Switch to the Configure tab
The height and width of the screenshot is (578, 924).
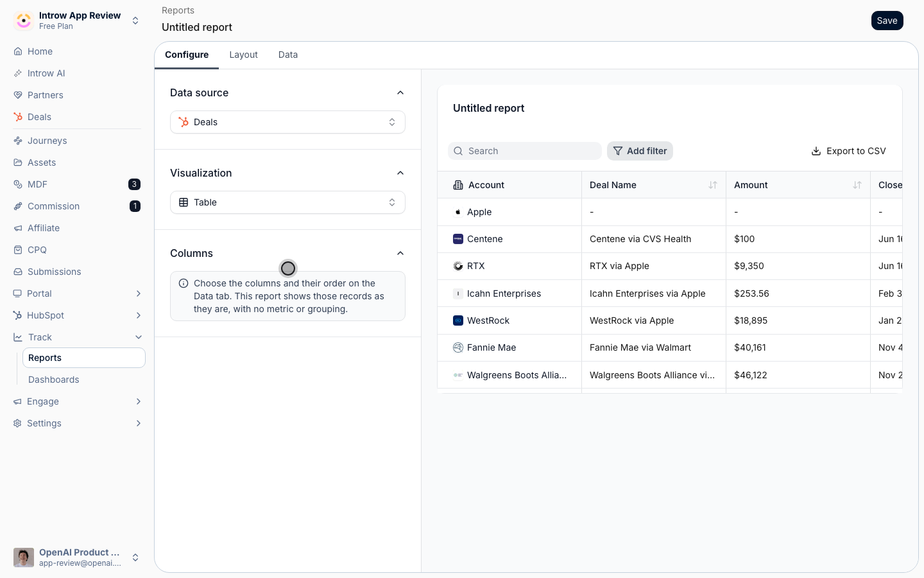(187, 55)
